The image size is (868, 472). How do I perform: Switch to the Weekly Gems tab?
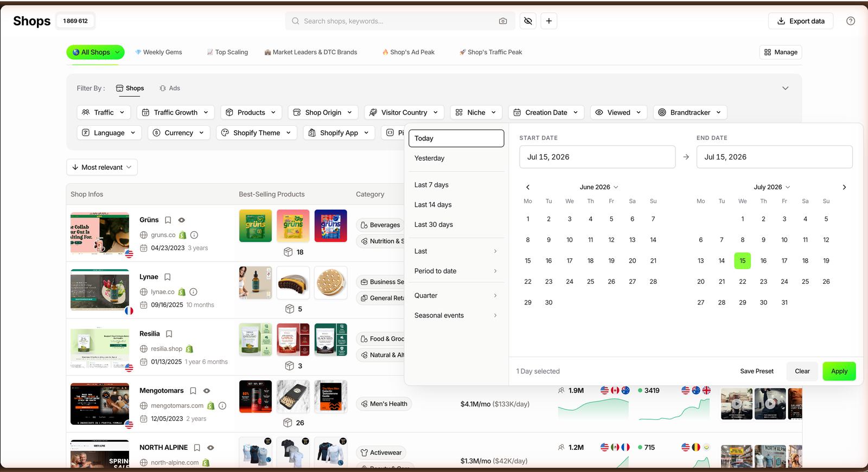(158, 52)
